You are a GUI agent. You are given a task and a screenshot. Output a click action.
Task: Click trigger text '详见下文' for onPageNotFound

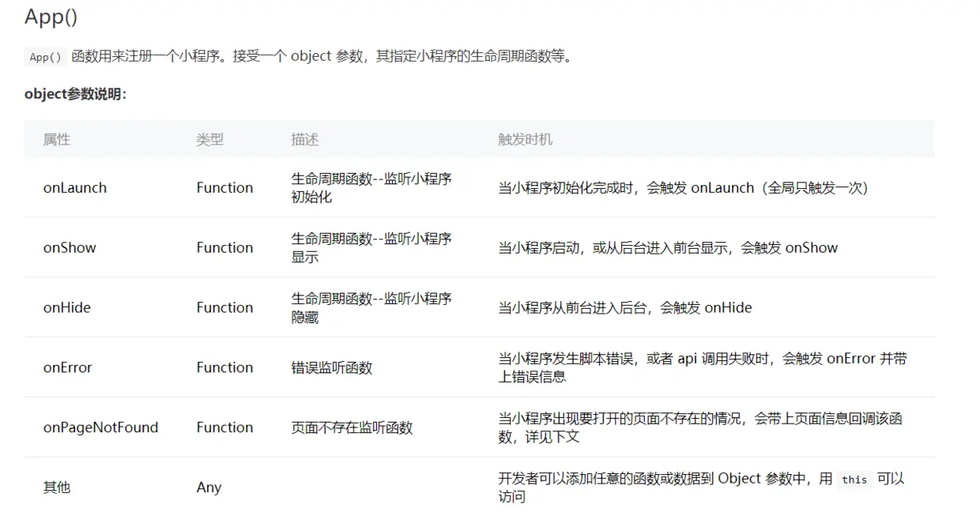coord(552,437)
